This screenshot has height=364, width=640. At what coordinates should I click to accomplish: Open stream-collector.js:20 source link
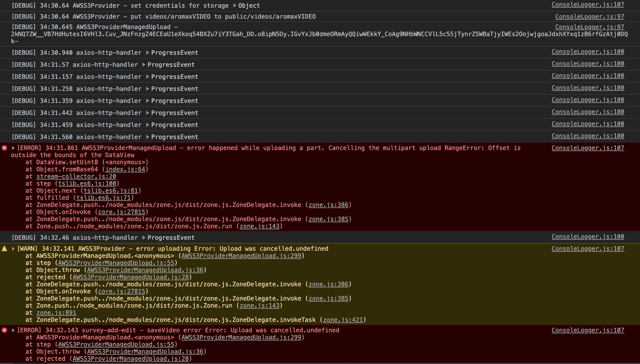76,177
